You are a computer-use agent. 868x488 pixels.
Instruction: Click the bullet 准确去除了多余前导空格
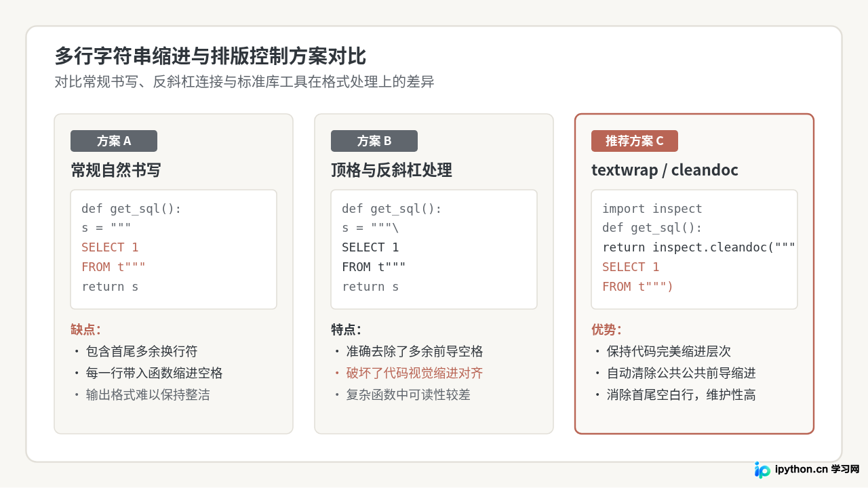(408, 352)
